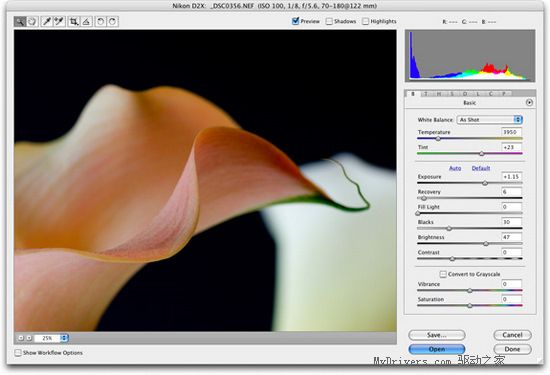This screenshot has height=375, width=550.
Task: Rotate image counterclockwise
Action: (100, 22)
